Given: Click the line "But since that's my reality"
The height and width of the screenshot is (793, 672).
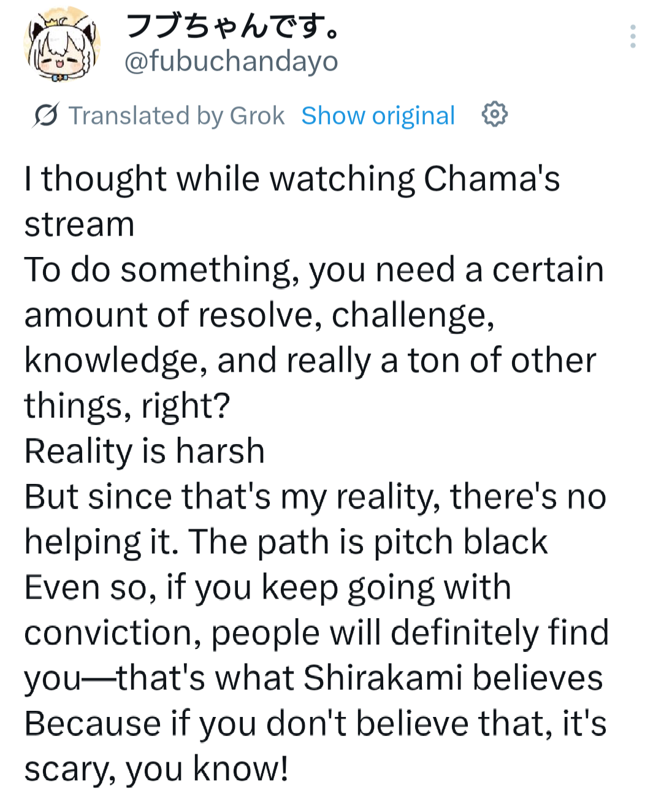Looking at the screenshot, I should [315, 497].
